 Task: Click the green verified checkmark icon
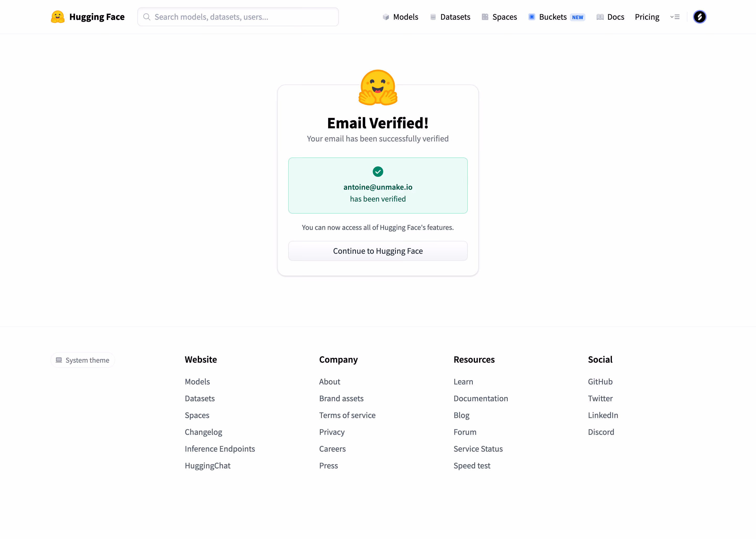378,172
